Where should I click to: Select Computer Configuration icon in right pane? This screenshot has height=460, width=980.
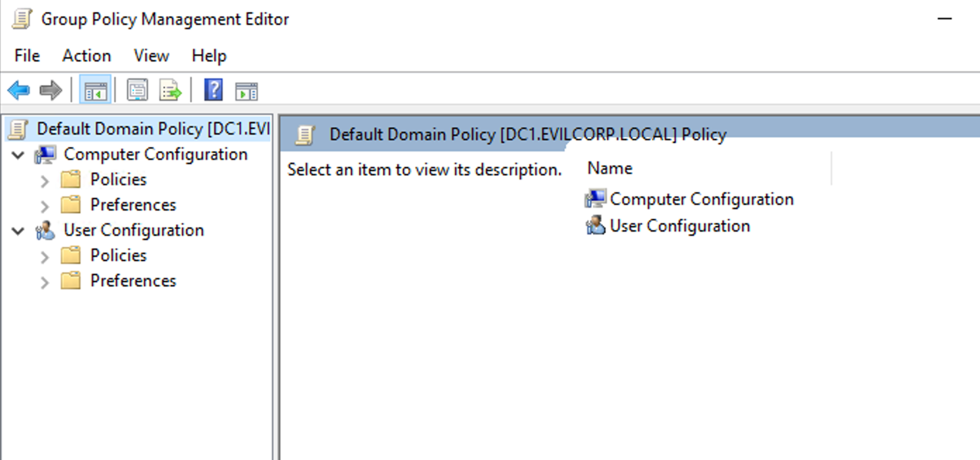(595, 199)
